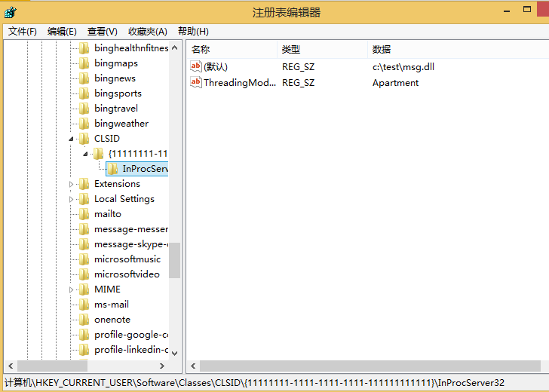Click the onenote folder icon
Viewport: 549px width, 392px height.
[x=84, y=319]
